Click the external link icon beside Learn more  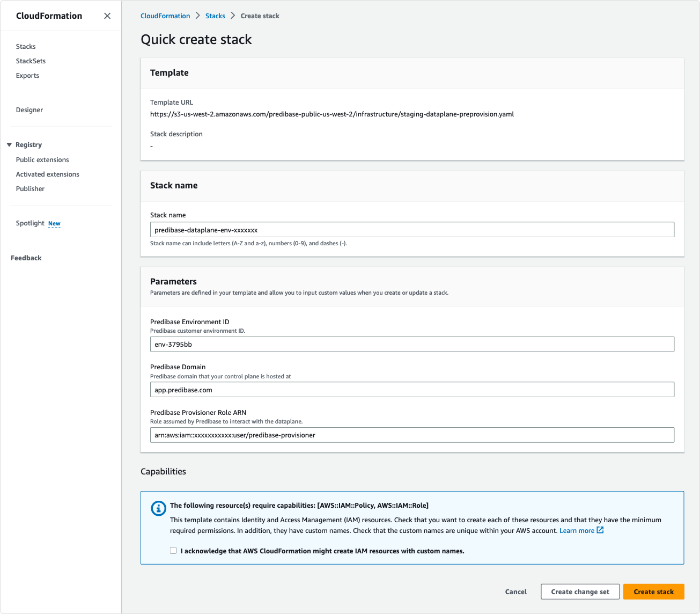[600, 530]
